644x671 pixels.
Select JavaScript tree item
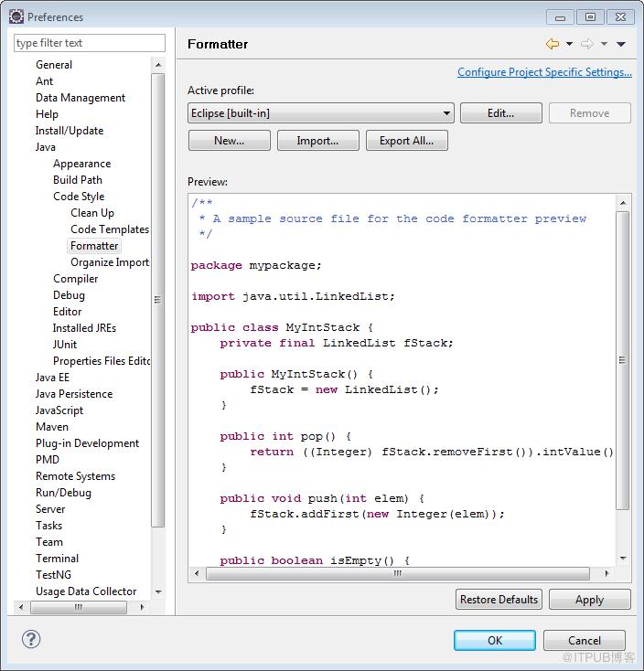(x=59, y=410)
